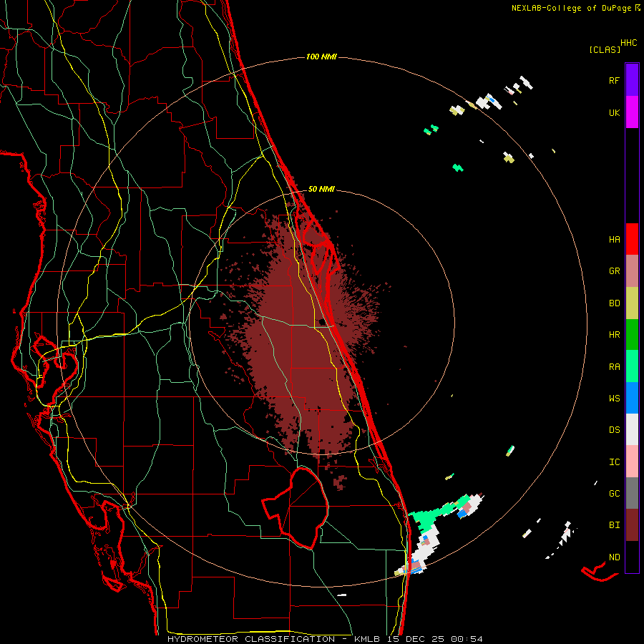Click the DS legend label
This screenshot has width=644, height=644.
[614, 430]
